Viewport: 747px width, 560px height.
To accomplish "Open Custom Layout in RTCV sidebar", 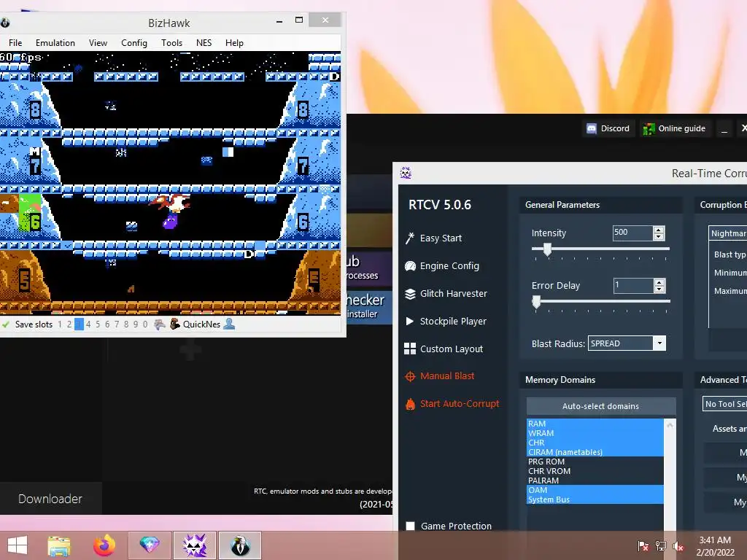I will pyautogui.click(x=444, y=349).
